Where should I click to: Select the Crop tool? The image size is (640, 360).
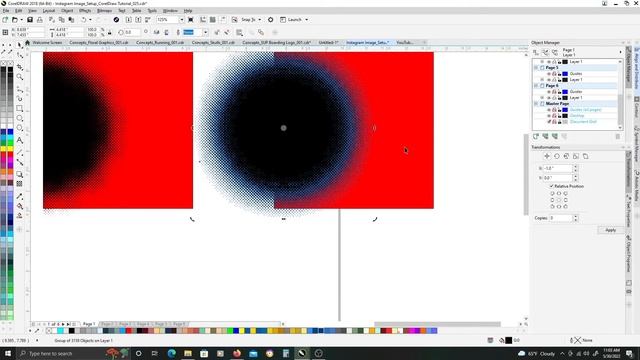pos(20,67)
